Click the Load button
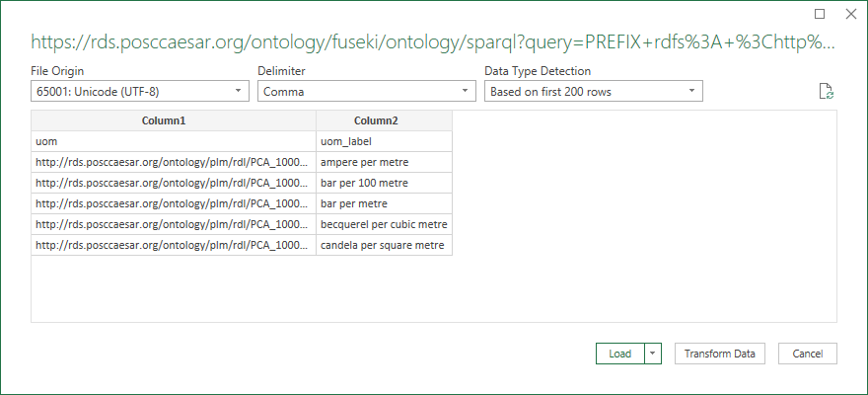This screenshot has height=395, width=868. point(620,354)
